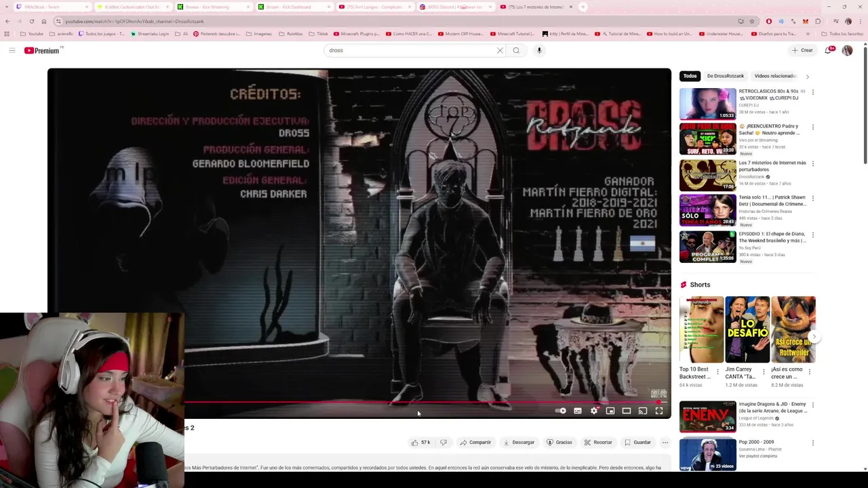Open Todos los favoritos bookmarks folder

coord(842,34)
